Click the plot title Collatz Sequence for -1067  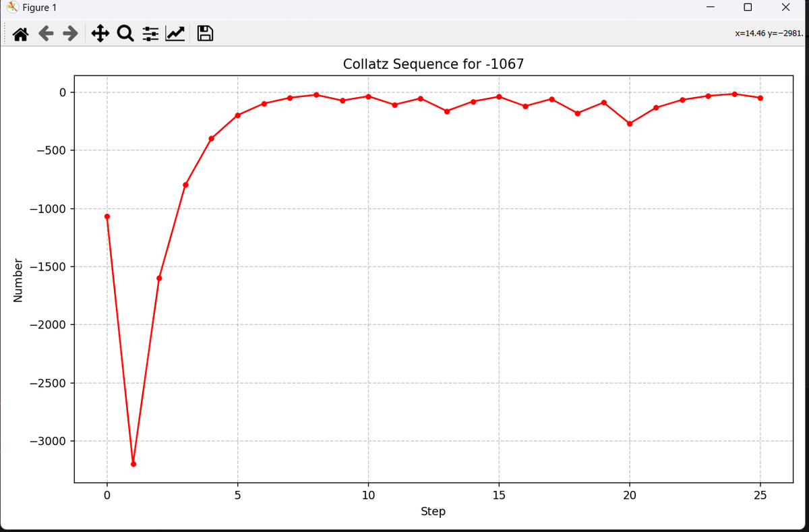point(433,65)
